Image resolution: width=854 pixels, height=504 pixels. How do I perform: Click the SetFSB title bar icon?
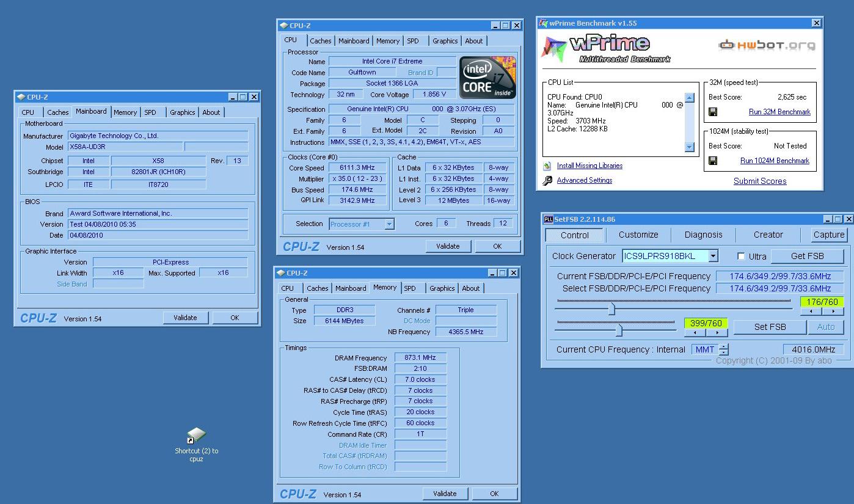coord(549,219)
